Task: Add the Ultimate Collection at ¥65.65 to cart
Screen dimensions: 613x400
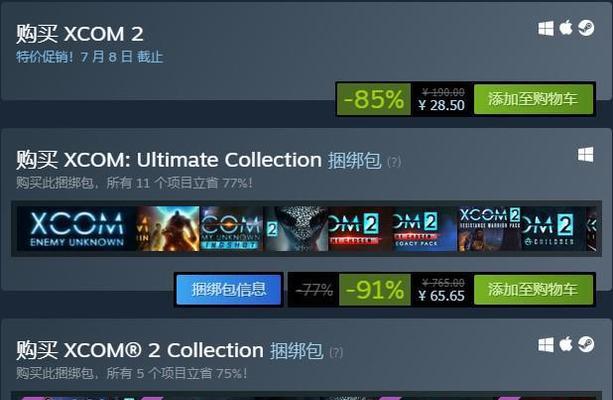Action: (x=533, y=289)
